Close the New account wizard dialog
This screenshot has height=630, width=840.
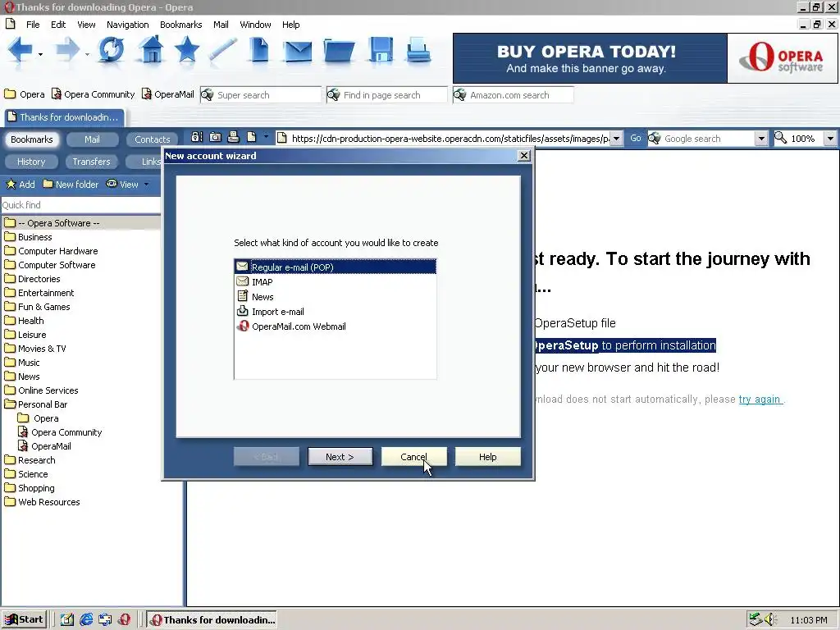coord(524,155)
